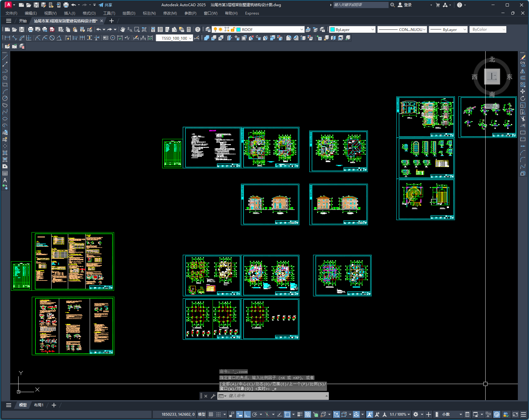
Task: Select the Hatch tool
Action: [x=5, y=153]
